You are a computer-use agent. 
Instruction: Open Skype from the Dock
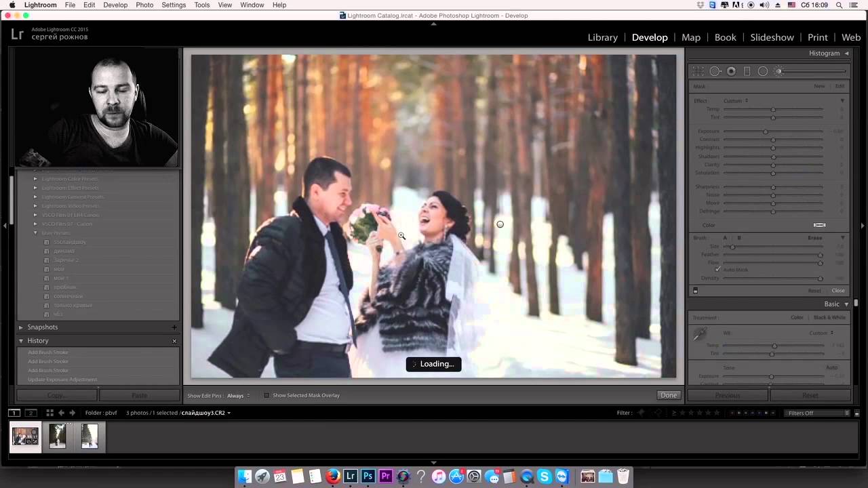coord(545,476)
